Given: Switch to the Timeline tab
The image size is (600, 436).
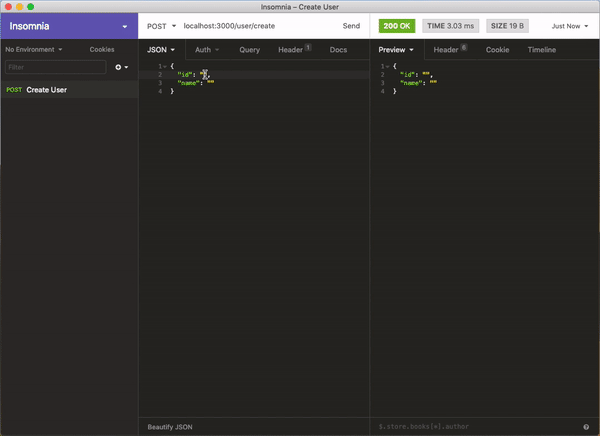Looking at the screenshot, I should click(541, 50).
